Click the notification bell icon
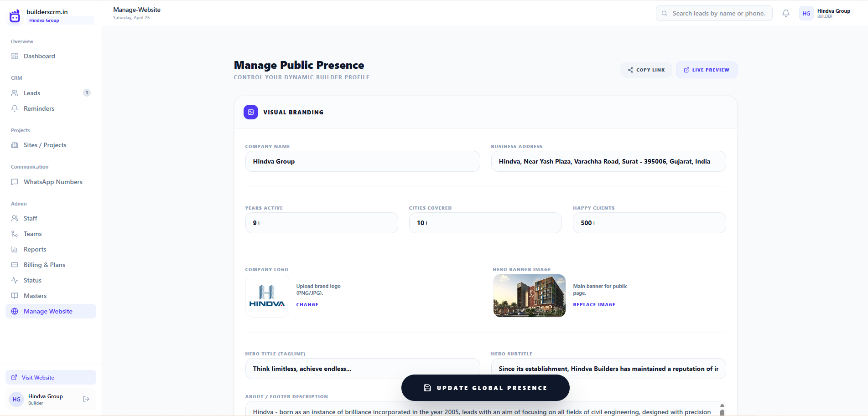This screenshot has width=868, height=416. pyautogui.click(x=785, y=14)
